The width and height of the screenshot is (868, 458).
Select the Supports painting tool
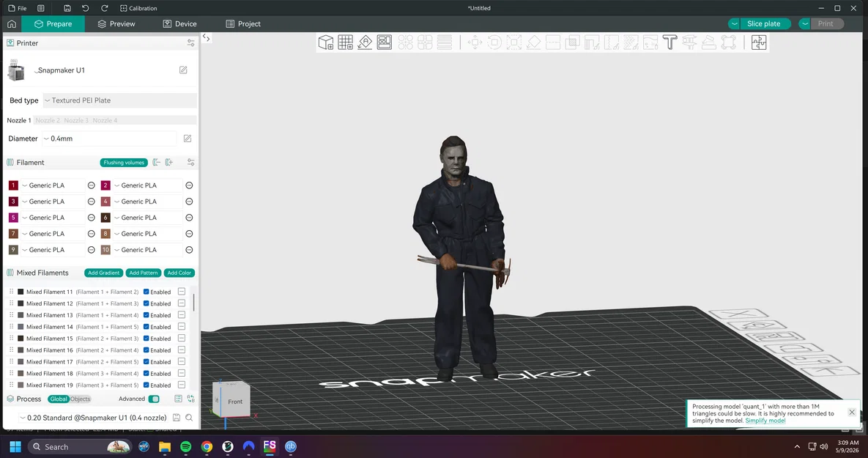tap(592, 43)
